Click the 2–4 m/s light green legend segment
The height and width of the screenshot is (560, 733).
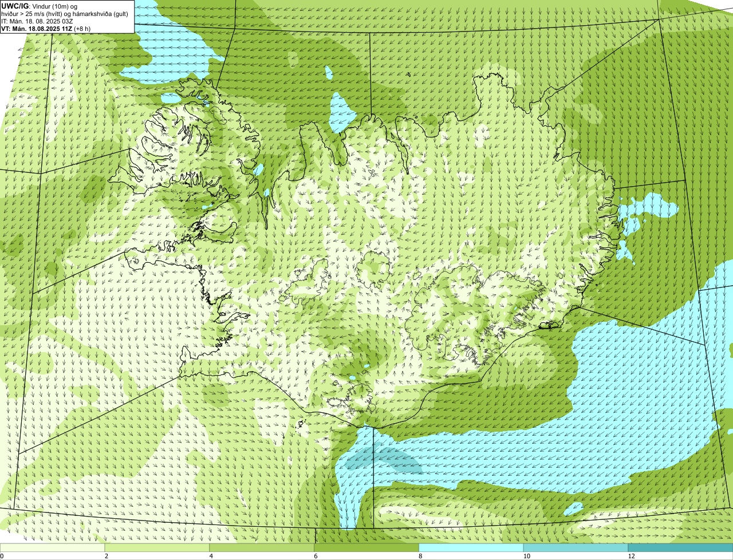157,548
